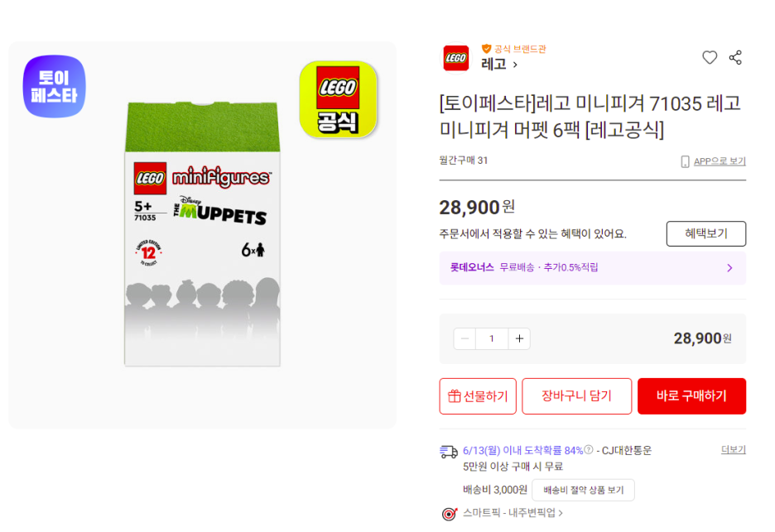Click the help icon next to 도착확률 84%
Viewport: 775px width, 532px height.
click(x=588, y=449)
